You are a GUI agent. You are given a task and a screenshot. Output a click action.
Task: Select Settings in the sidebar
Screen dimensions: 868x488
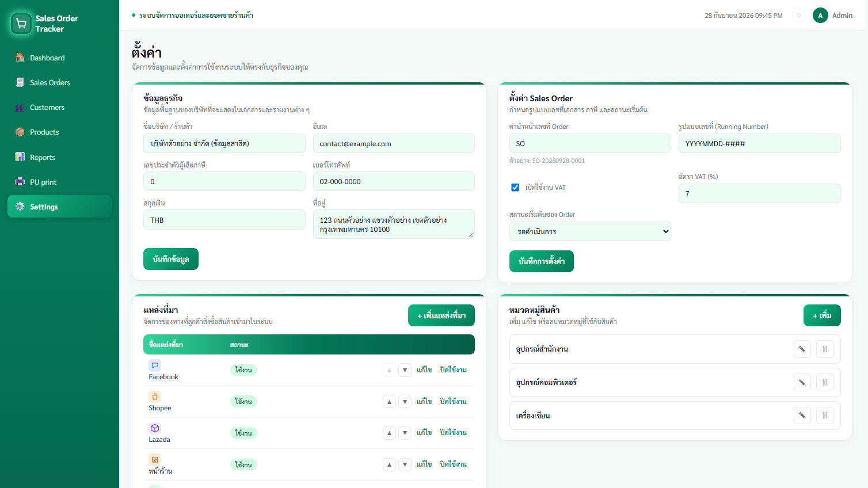(x=60, y=207)
